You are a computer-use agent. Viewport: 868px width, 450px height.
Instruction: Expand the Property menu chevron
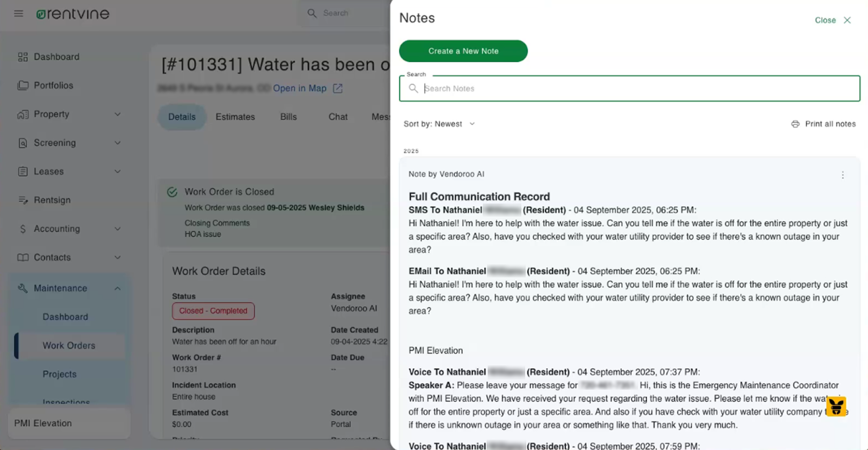(118, 115)
